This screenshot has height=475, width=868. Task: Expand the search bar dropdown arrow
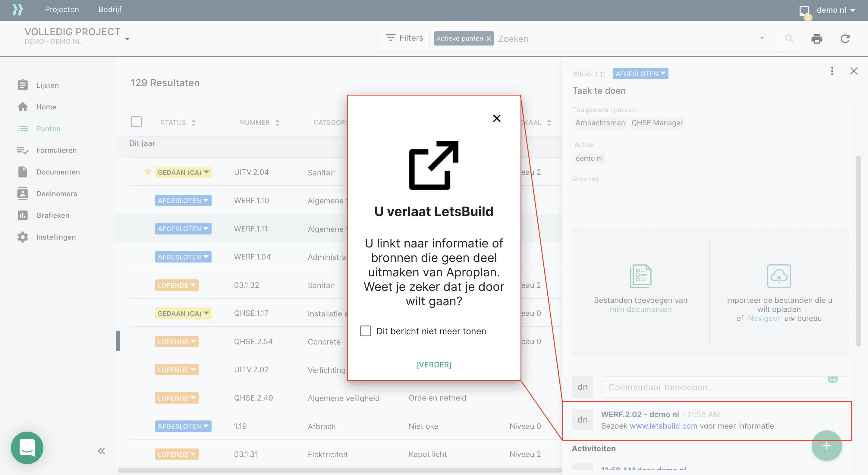[762, 38]
